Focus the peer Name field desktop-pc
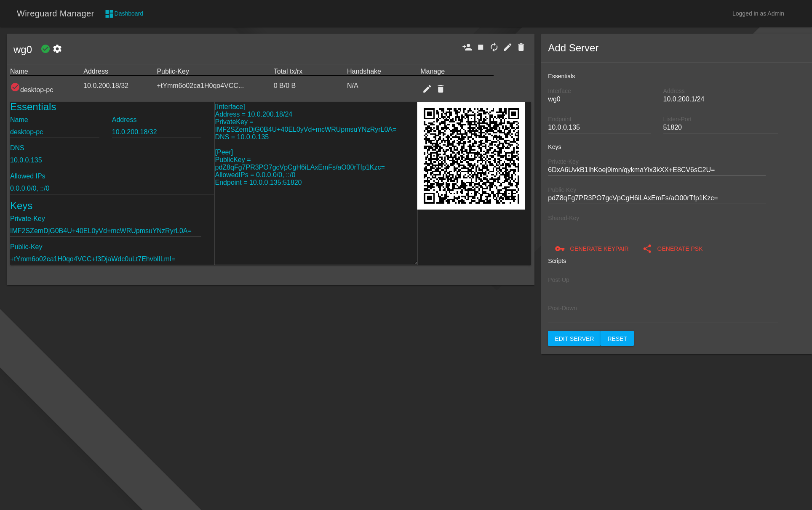Viewport: 812px width, 510px height. [55, 132]
